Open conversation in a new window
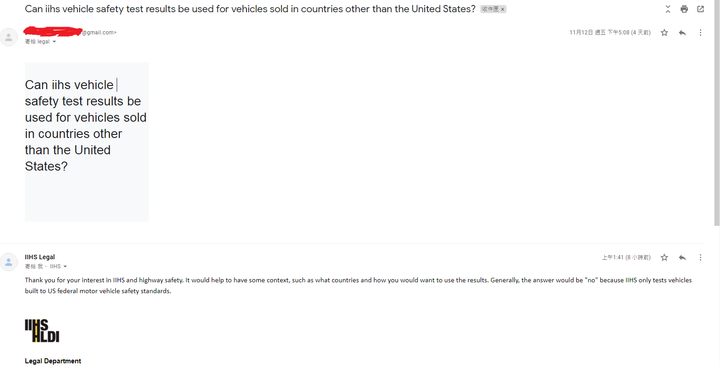 tap(700, 9)
